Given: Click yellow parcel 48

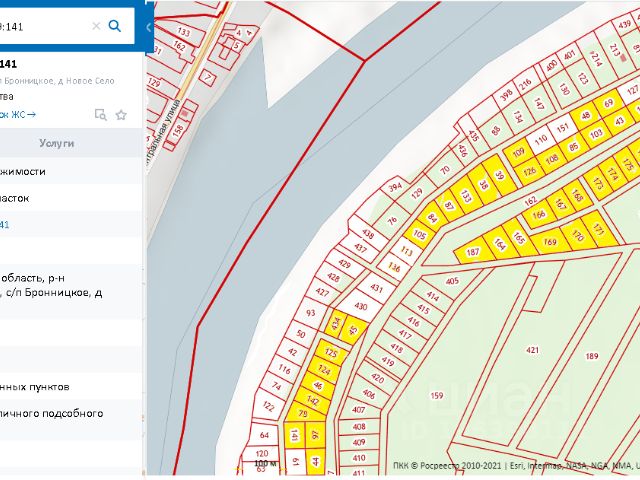Looking at the screenshot, I should click(585, 116).
